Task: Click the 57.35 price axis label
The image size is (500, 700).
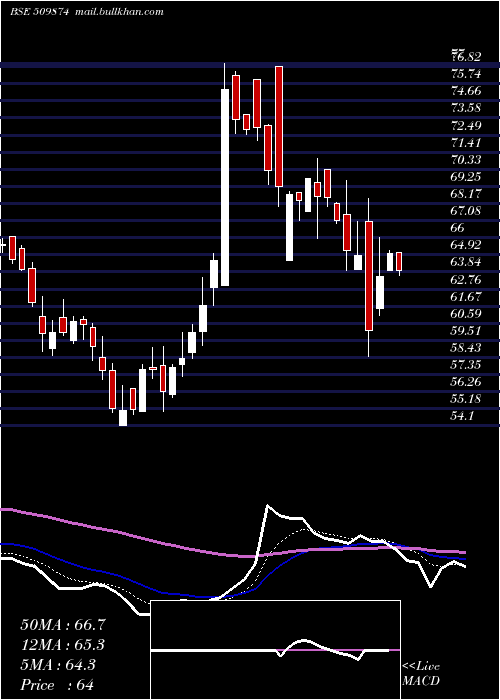Action: 467,365
